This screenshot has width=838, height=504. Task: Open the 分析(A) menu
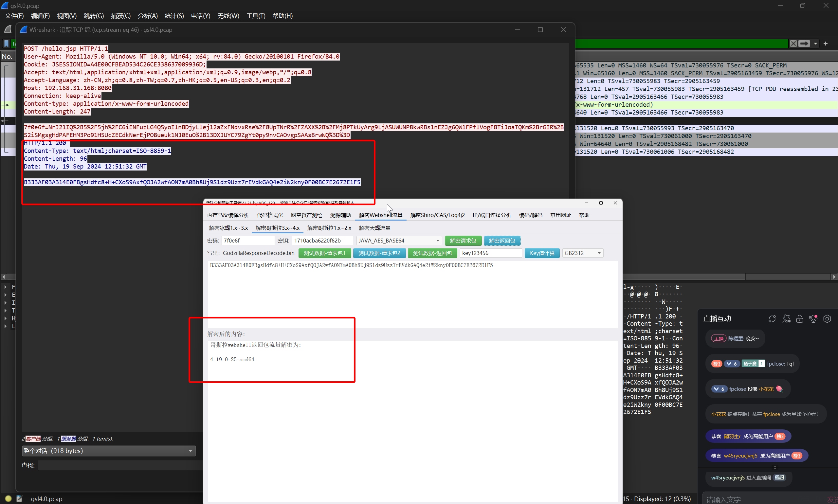[148, 16]
